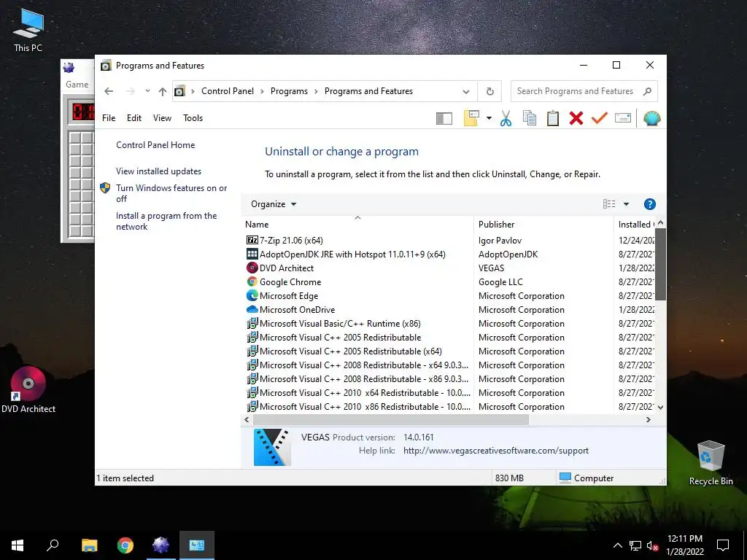Click the orange checkmark Properties icon
The image size is (747, 560).
600,117
